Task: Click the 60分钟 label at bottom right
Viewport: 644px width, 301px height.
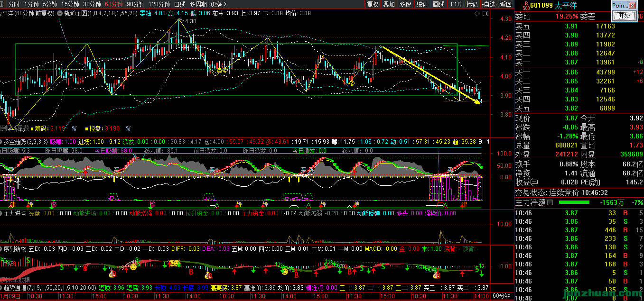Action: 501,296
